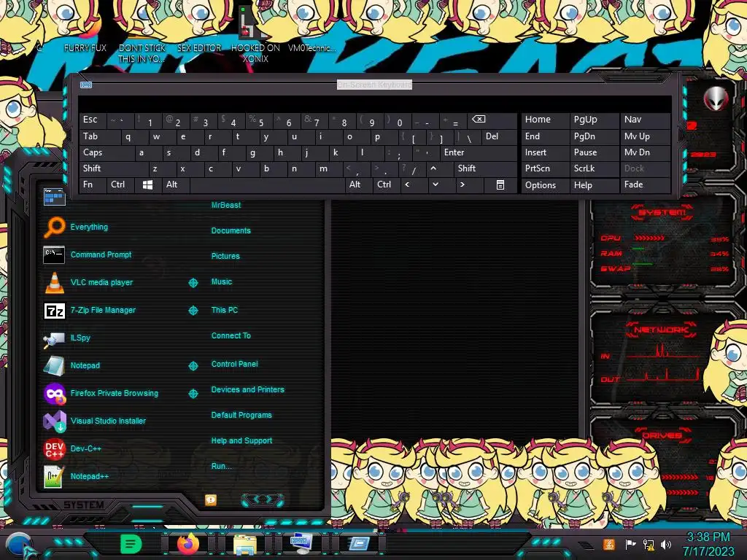Open Firefox Private Browsing icon
The height and width of the screenshot is (560, 747).
pyautogui.click(x=54, y=394)
